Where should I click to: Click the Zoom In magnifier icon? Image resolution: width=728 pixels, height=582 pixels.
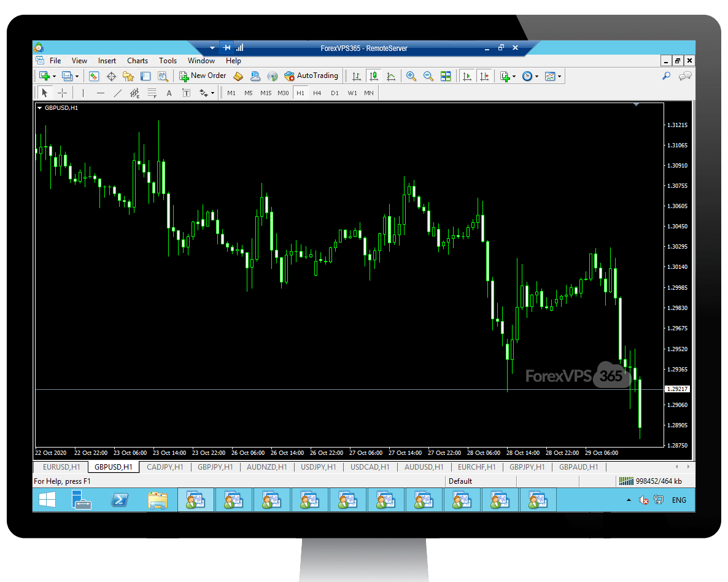point(411,76)
